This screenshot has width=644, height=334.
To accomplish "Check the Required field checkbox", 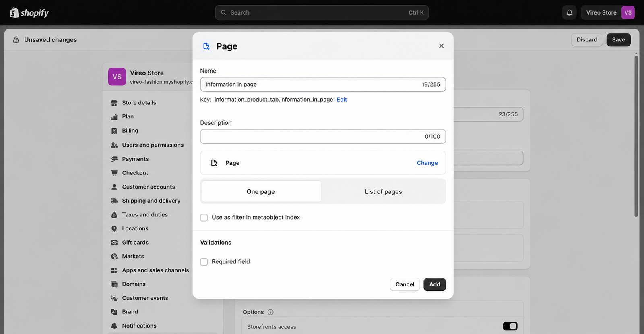I will point(204,262).
